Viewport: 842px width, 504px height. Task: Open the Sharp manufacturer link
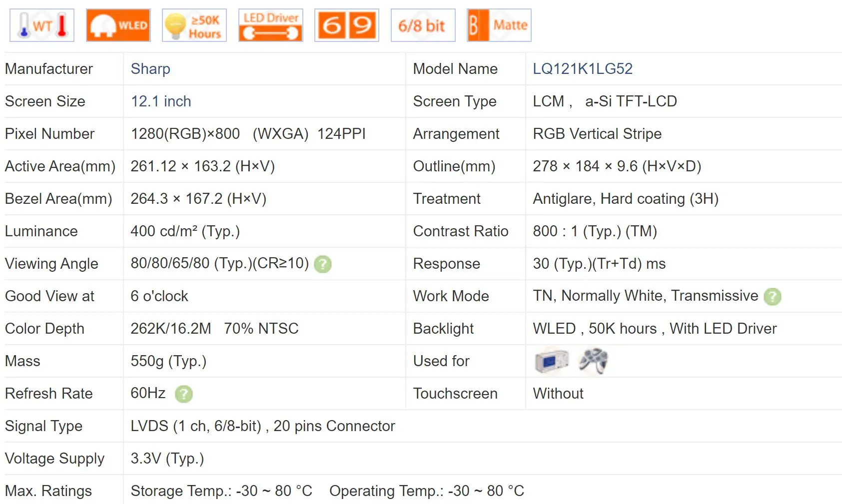pos(150,69)
